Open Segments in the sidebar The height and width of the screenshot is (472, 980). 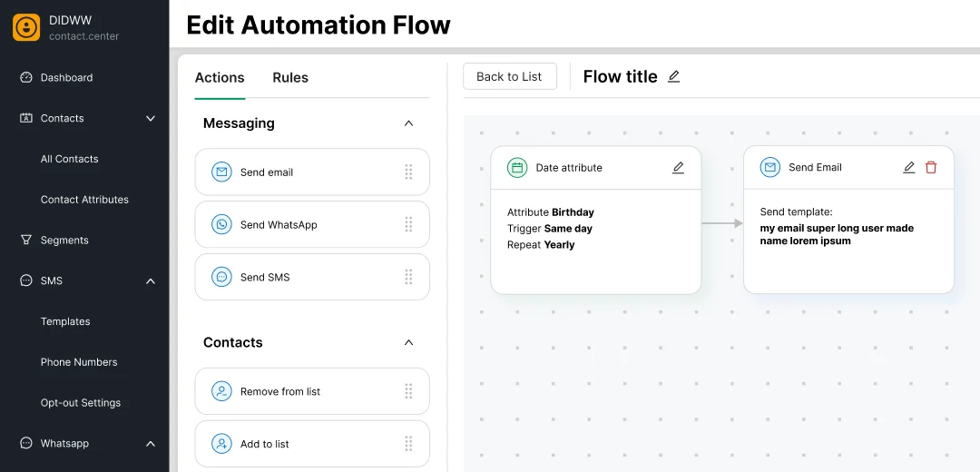(x=64, y=241)
